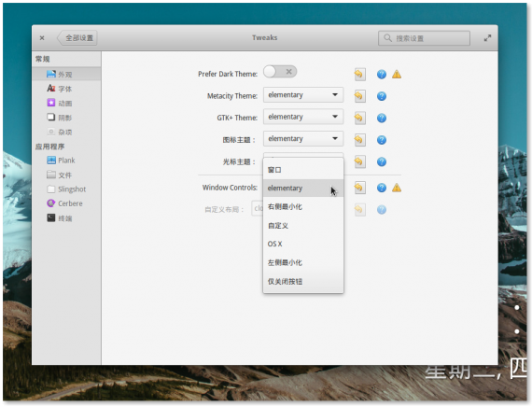Go back via 全部设置 button
532x406 pixels.
(77, 38)
